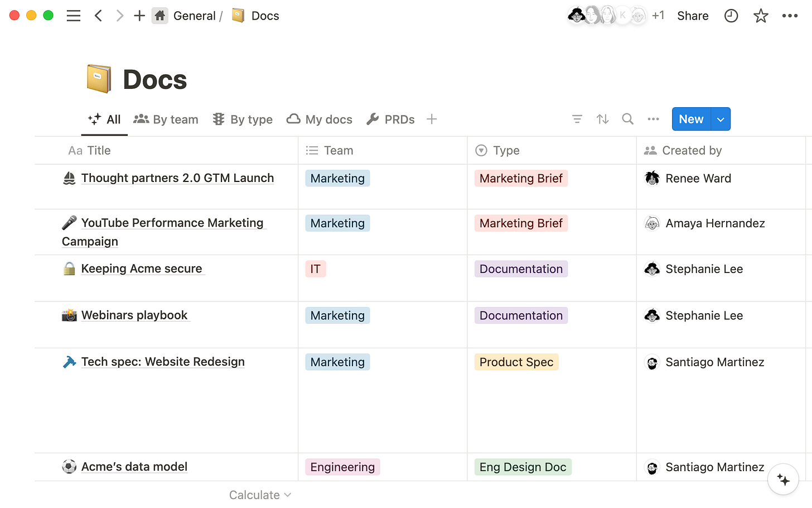The image size is (812, 508).
Task: Navigate back with the left arrow icon
Action: tap(98, 16)
